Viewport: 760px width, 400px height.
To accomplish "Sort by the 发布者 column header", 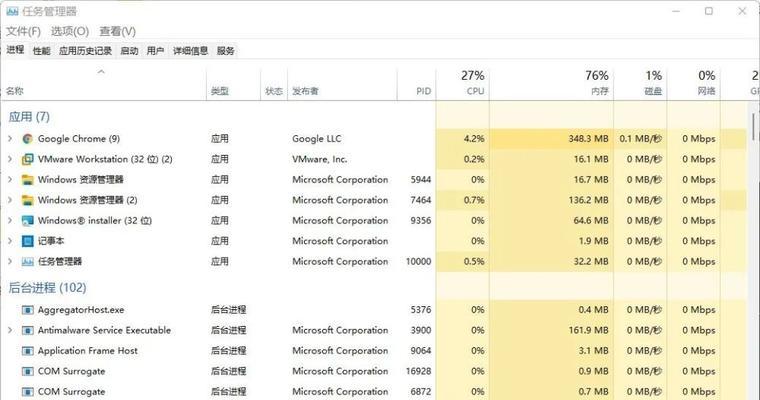I will pos(342,83).
